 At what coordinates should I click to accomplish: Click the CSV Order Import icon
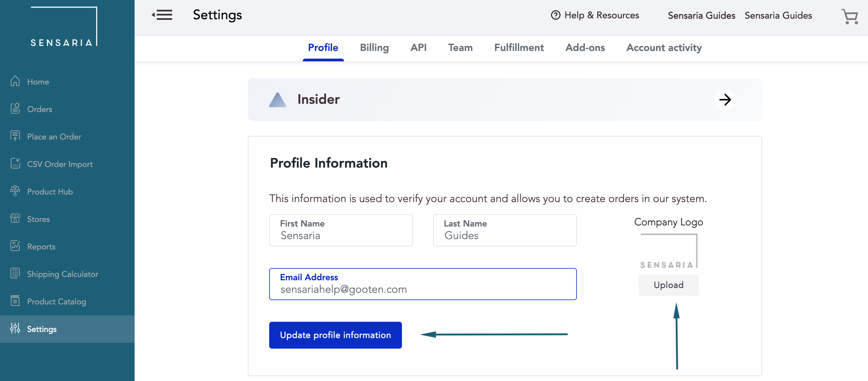tap(15, 163)
